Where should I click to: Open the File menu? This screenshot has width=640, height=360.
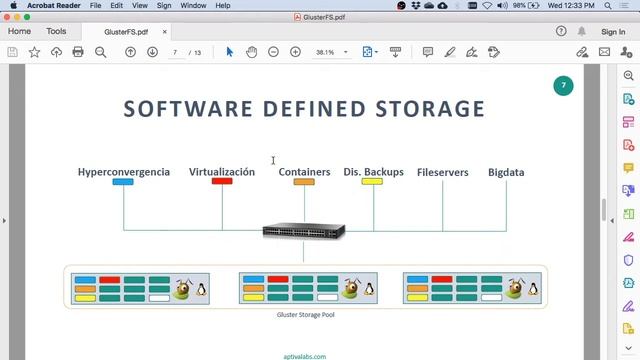pyautogui.click(x=95, y=6)
